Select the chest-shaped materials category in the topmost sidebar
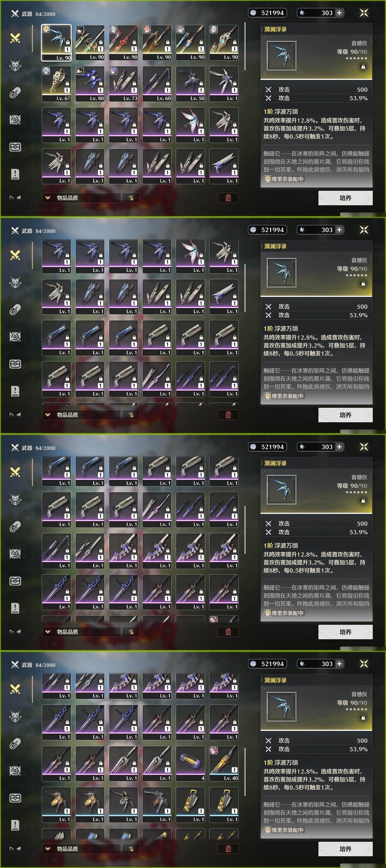 tap(15, 147)
